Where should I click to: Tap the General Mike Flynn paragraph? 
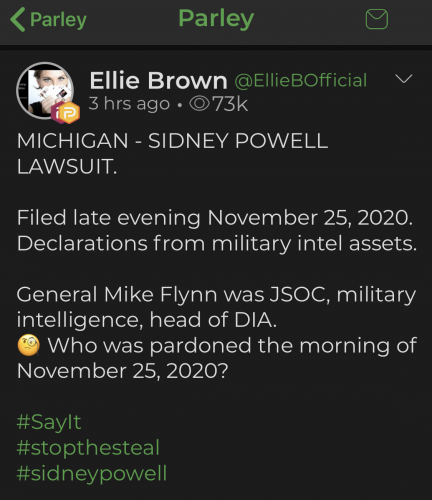pyautogui.click(x=217, y=307)
